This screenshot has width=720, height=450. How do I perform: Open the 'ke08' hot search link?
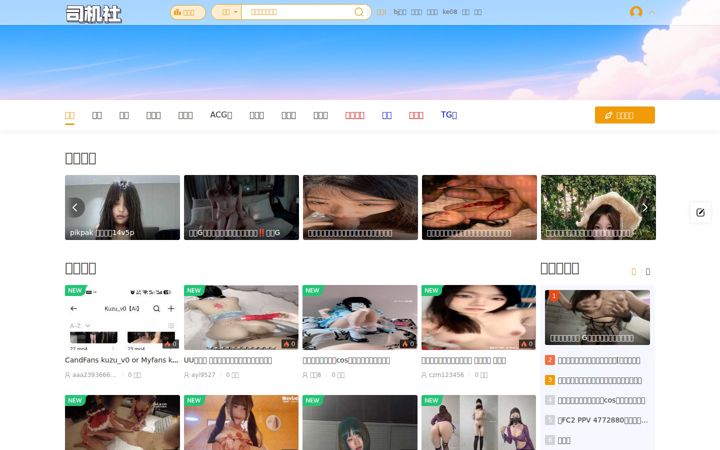point(450,12)
